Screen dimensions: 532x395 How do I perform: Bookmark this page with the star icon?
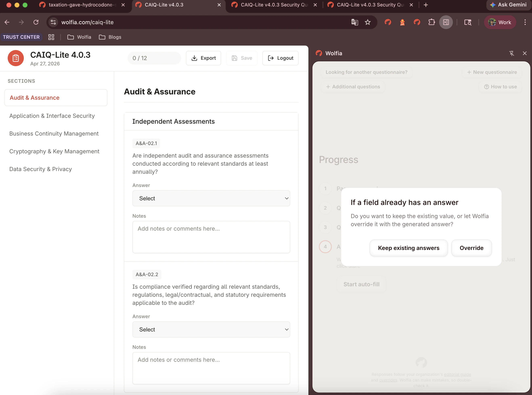(x=368, y=22)
